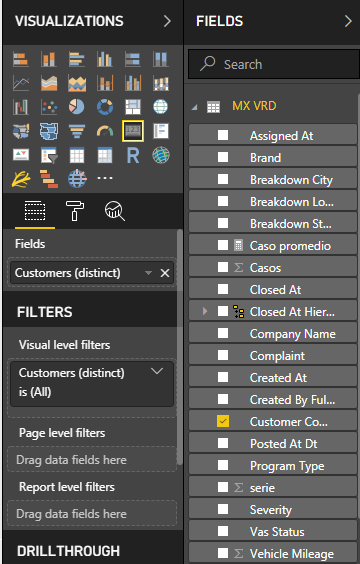The height and width of the screenshot is (564, 360).
Task: Click the Visualizations pane scrollbar
Action: (x=180, y=347)
